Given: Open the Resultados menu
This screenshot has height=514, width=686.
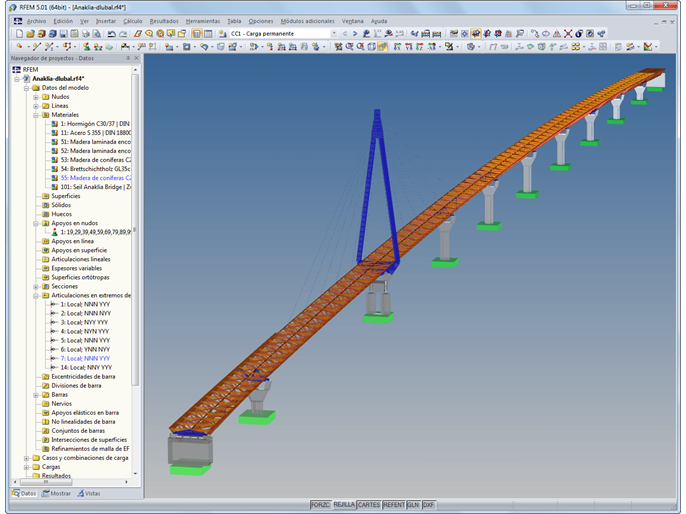Looking at the screenshot, I should pos(164,21).
